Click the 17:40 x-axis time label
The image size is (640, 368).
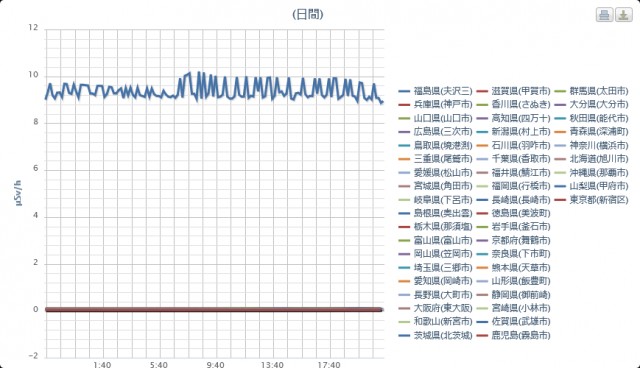329,364
